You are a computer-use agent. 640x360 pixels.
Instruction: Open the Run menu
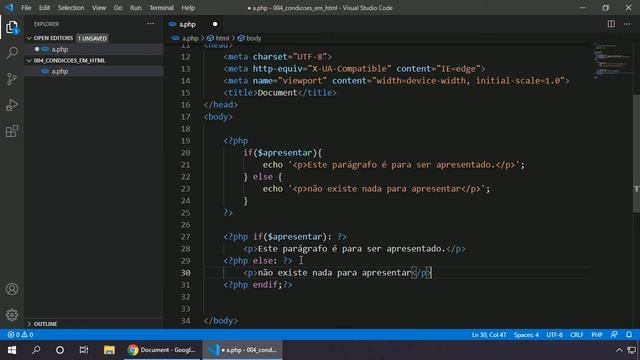136,7
